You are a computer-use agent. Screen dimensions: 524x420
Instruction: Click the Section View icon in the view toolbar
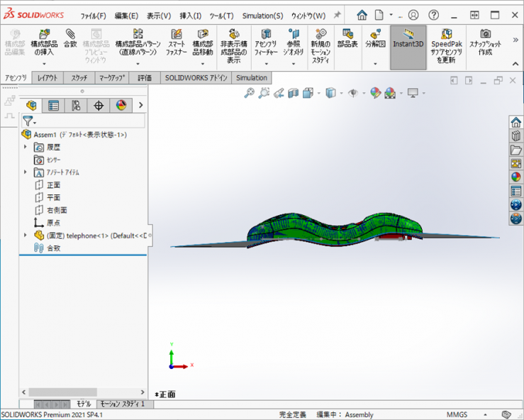294,93
